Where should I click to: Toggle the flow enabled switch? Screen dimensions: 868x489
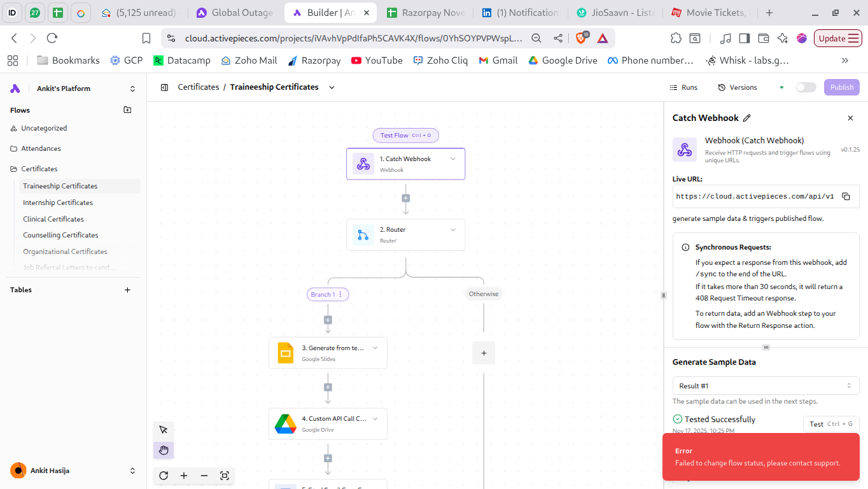[806, 87]
